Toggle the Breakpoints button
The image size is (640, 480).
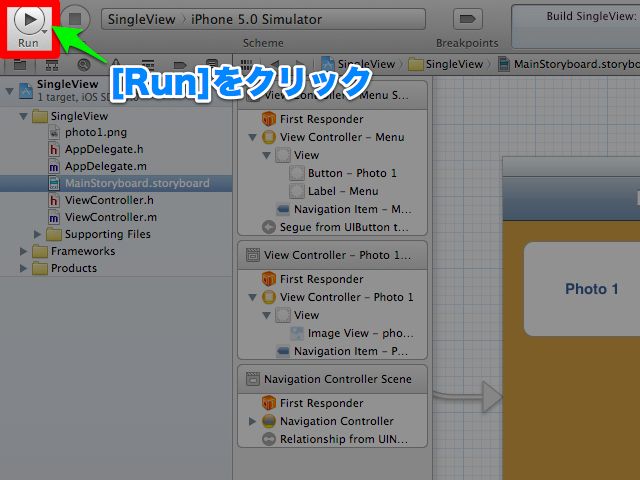(x=467, y=19)
